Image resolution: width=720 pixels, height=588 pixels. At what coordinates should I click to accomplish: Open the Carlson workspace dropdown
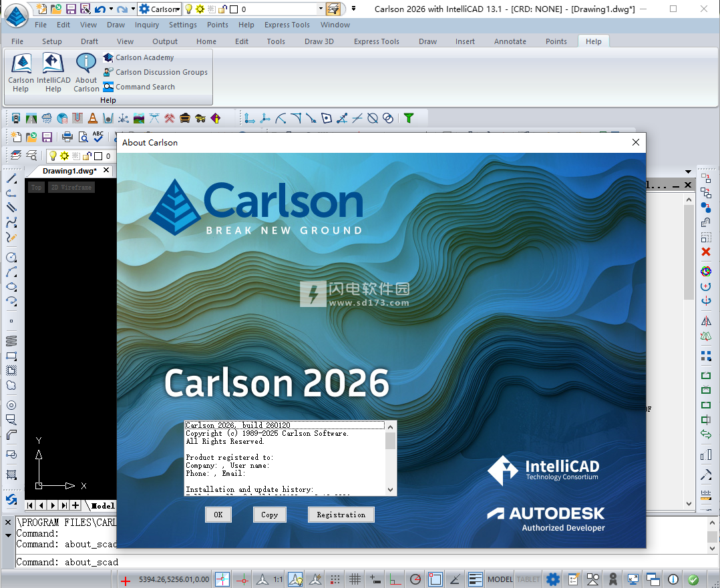point(178,9)
